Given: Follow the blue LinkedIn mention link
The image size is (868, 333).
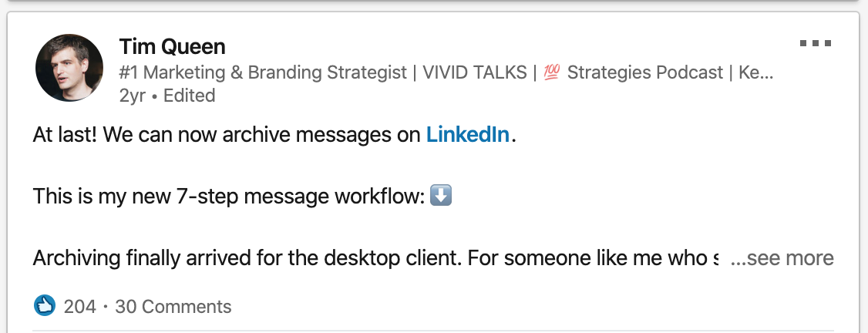Looking at the screenshot, I should [467, 135].
